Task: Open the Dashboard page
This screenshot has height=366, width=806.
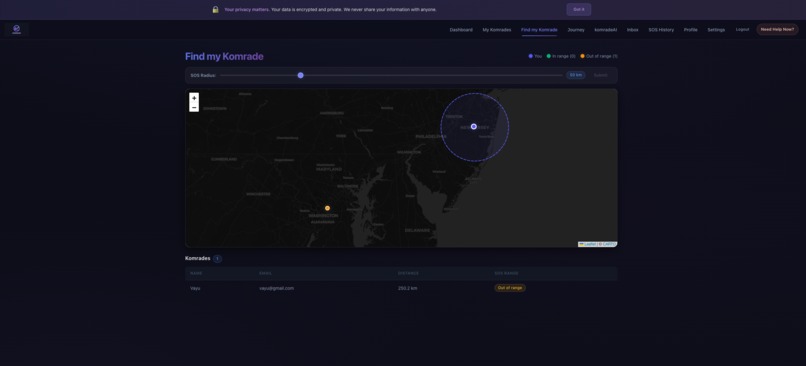Action: pos(461,30)
